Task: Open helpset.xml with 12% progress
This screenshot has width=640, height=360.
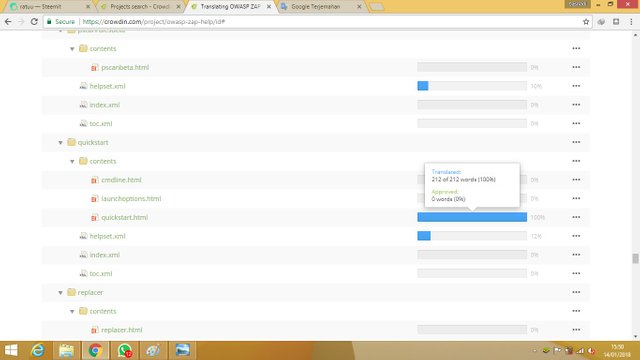Action: click(x=107, y=236)
